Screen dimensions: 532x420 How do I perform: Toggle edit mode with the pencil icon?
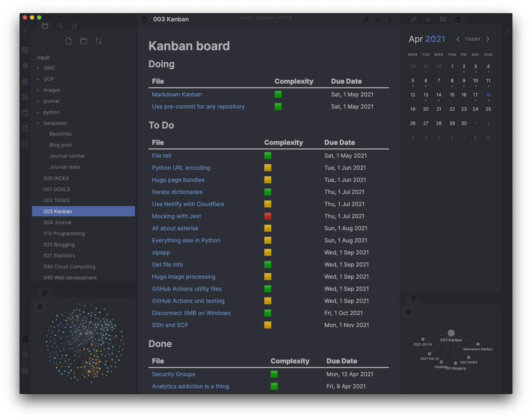[x=366, y=20]
